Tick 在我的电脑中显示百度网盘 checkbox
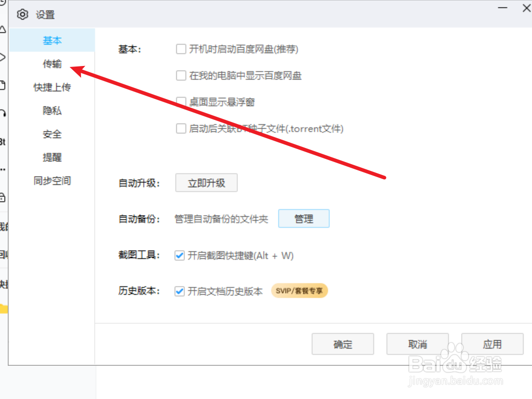Screen dimensions: 532x399 pyautogui.click(x=181, y=75)
